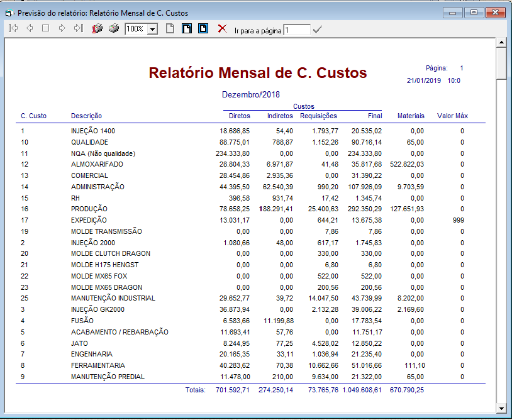Click the 'Relatório Mensal de C. Custos' heading

click(x=258, y=73)
